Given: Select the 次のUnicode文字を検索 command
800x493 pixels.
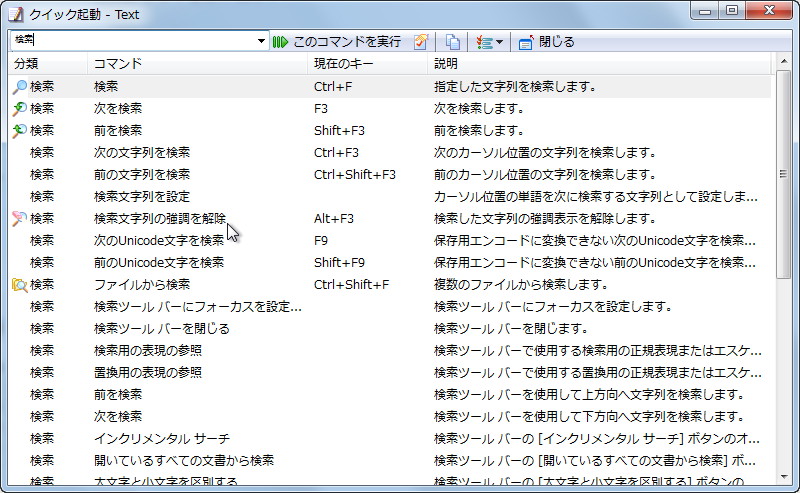Looking at the screenshot, I should (x=159, y=240).
